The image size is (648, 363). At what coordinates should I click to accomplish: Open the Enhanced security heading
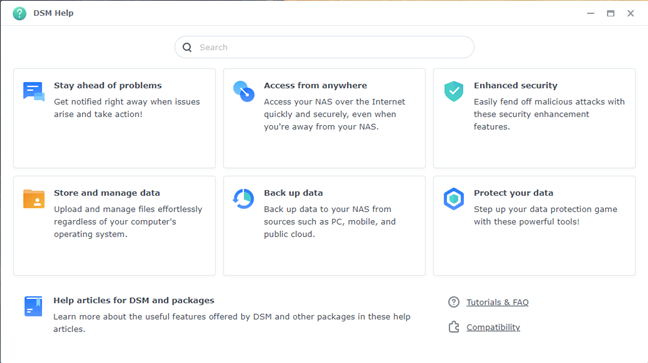[515, 86]
